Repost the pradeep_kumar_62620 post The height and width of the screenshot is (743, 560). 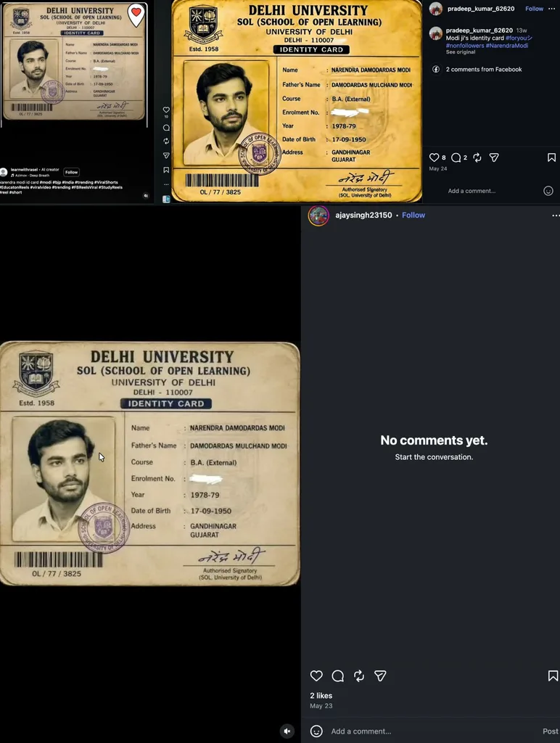click(x=477, y=157)
